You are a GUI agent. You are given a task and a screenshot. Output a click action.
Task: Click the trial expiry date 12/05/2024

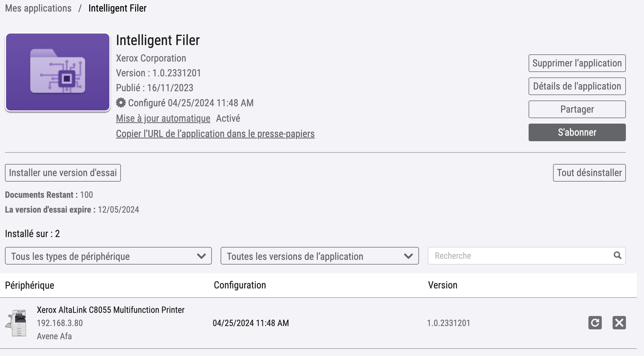(118, 210)
